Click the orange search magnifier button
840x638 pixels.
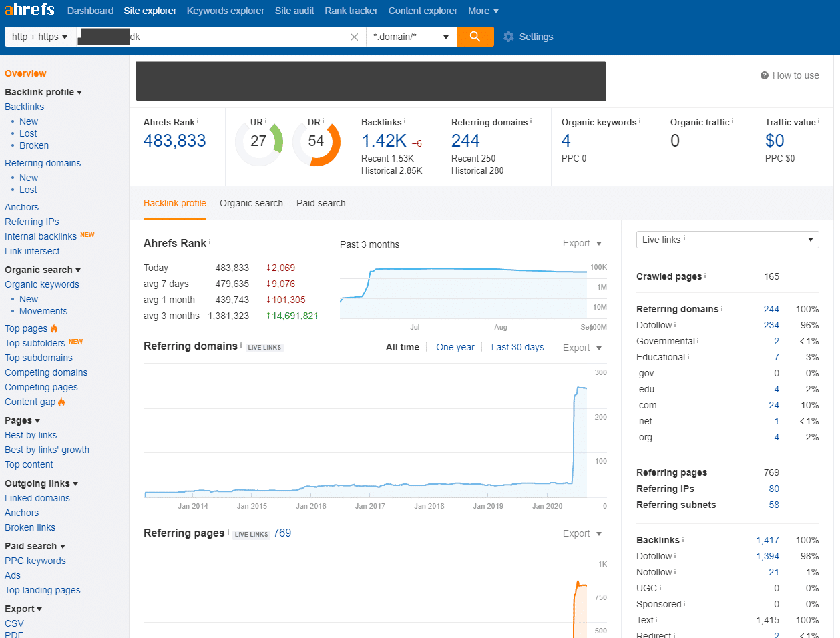pyautogui.click(x=475, y=37)
